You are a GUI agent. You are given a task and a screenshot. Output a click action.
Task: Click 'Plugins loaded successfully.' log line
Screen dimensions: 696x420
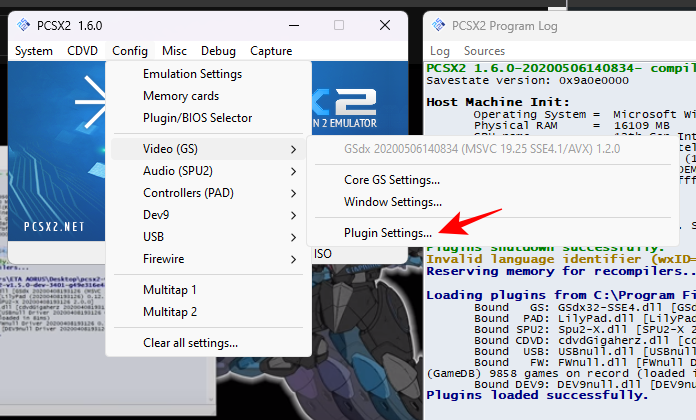(x=537, y=395)
